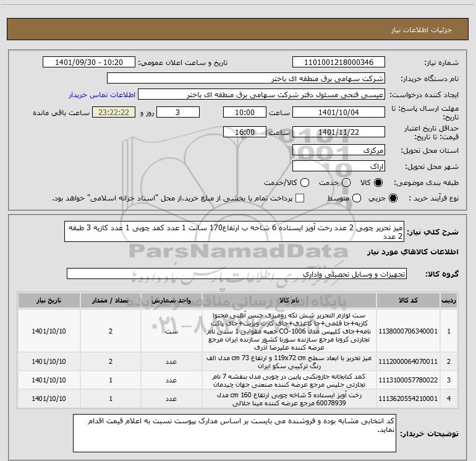476x461 pixels.
Task: Click the goods group field تجهیزات و وسایل تحصیلی واداری
Action: coord(237,274)
